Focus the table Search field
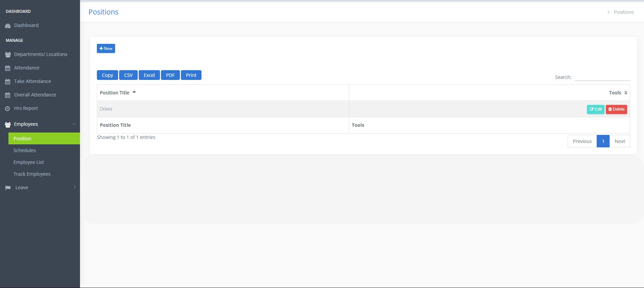The image size is (644, 288). click(602, 77)
